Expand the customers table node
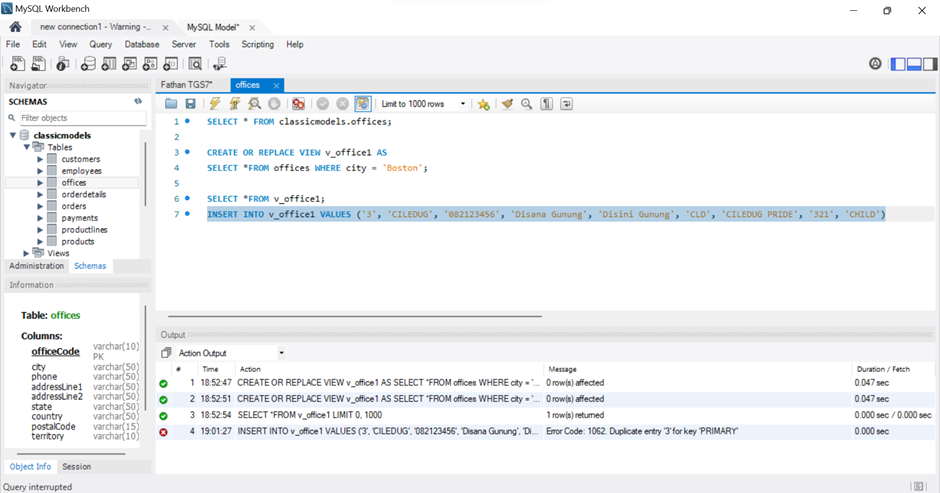 coord(40,159)
